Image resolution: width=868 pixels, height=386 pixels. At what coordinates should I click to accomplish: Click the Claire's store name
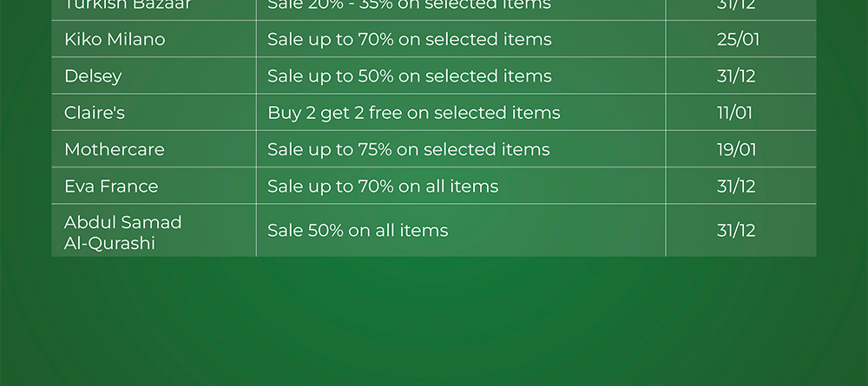click(x=95, y=113)
